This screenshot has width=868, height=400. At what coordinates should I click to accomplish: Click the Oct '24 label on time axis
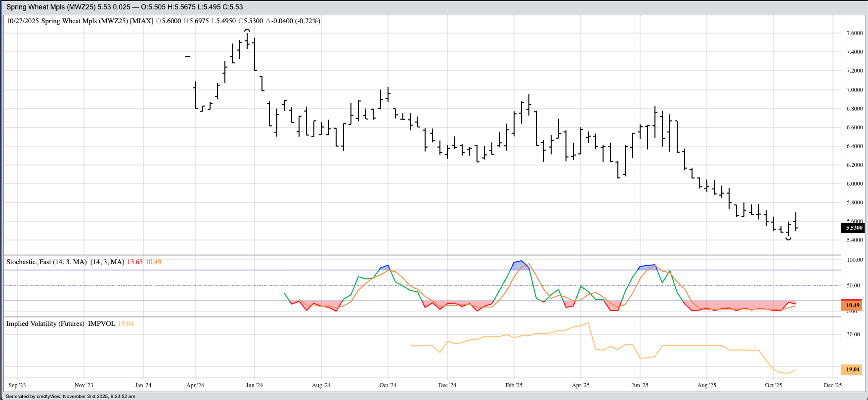point(388,385)
